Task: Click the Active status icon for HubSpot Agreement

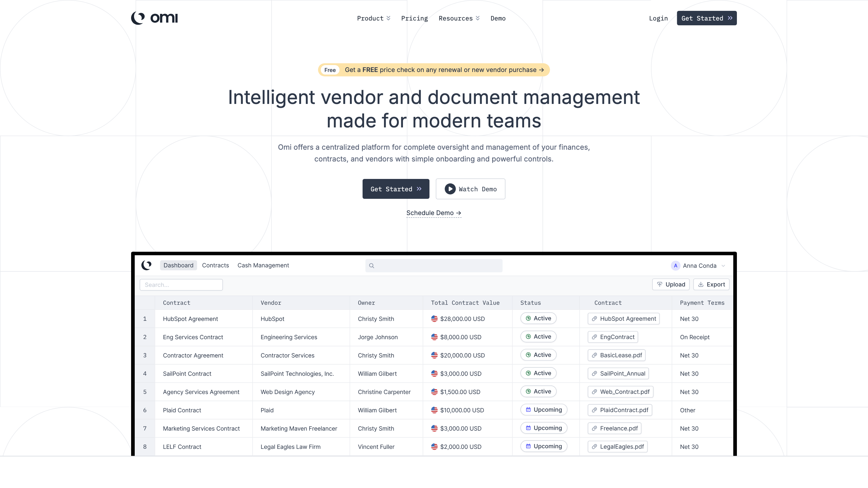Action: [x=528, y=318]
